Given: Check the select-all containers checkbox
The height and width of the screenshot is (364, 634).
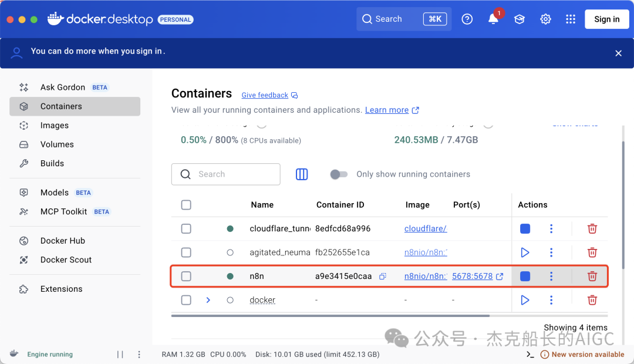Looking at the screenshot, I should tap(186, 205).
